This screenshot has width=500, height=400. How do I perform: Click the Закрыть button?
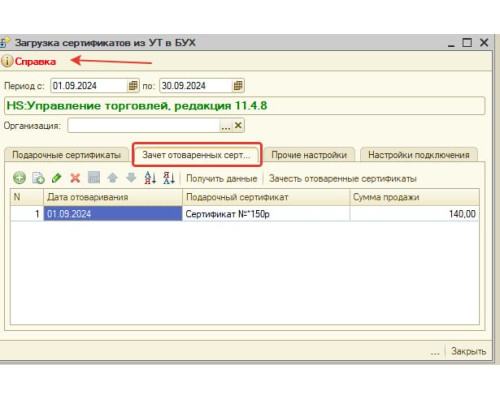(468, 351)
